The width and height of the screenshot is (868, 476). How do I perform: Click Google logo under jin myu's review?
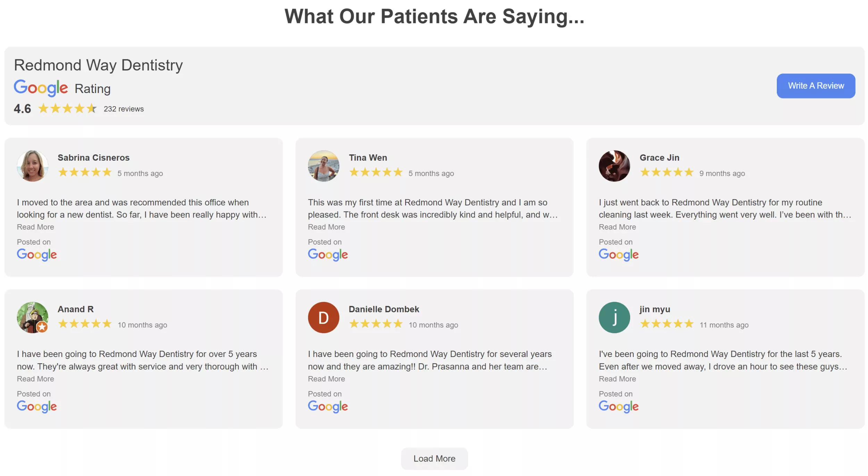(x=618, y=406)
